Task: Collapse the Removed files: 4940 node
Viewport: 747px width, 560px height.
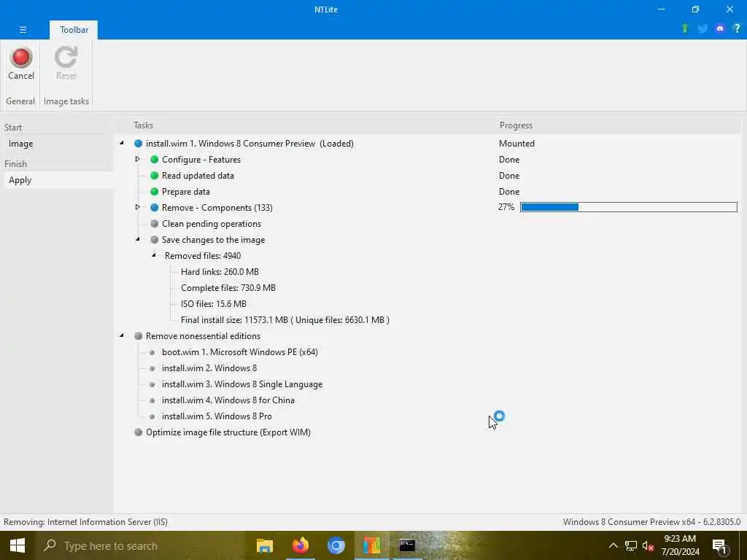Action: (x=153, y=255)
